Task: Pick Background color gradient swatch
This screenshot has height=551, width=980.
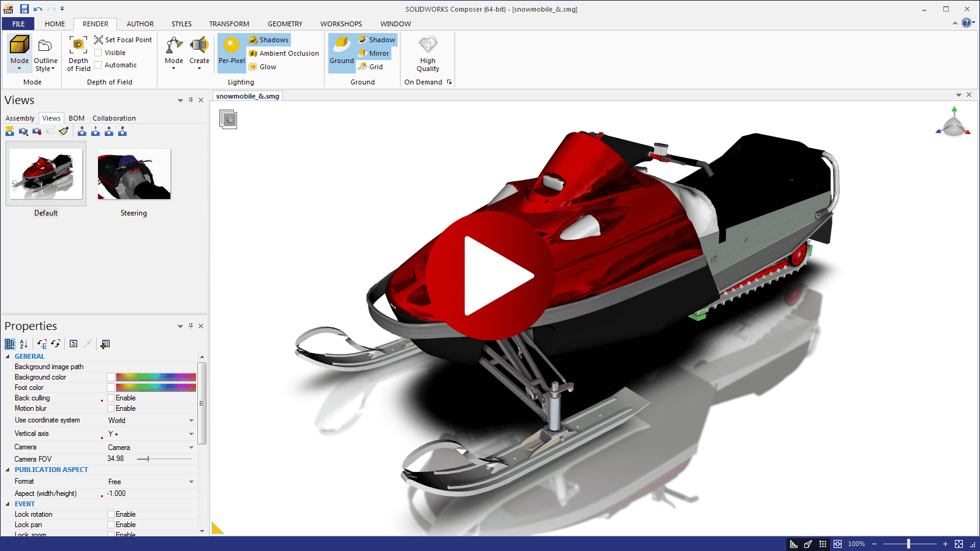Action: 156,377
